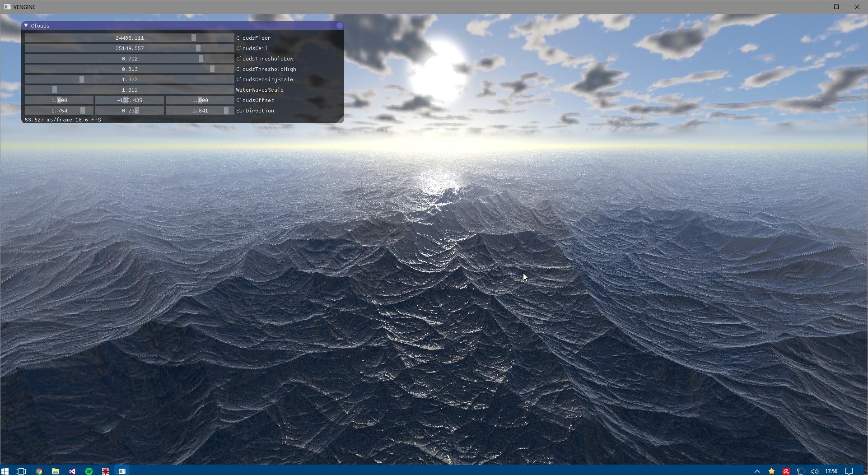868x475 pixels.
Task: Open the Action Center notifications
Action: pos(849,471)
